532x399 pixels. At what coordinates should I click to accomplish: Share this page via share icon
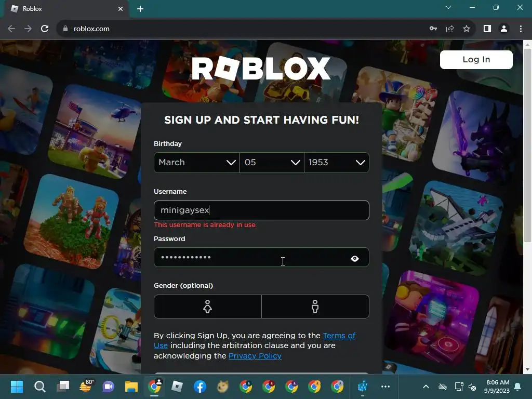click(450, 29)
